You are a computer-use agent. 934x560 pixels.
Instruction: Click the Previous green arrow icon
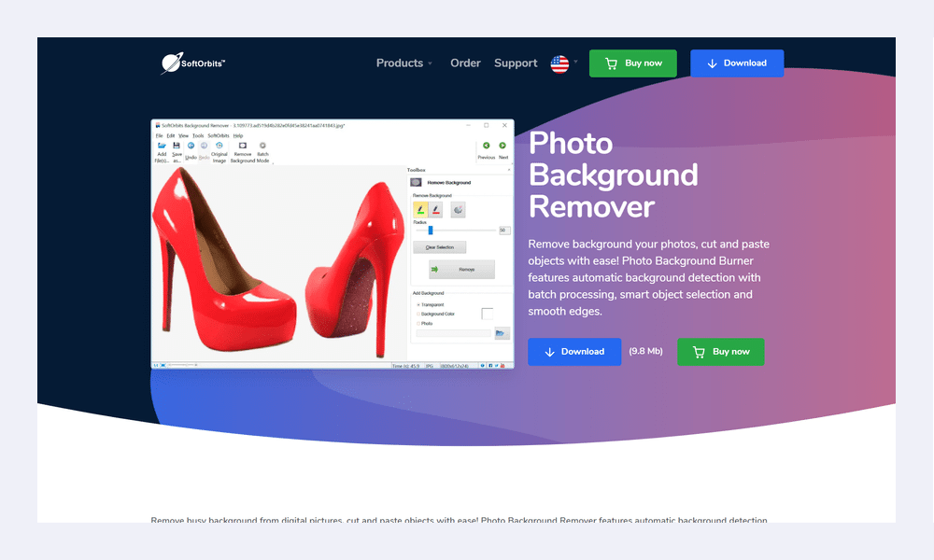coord(486,146)
